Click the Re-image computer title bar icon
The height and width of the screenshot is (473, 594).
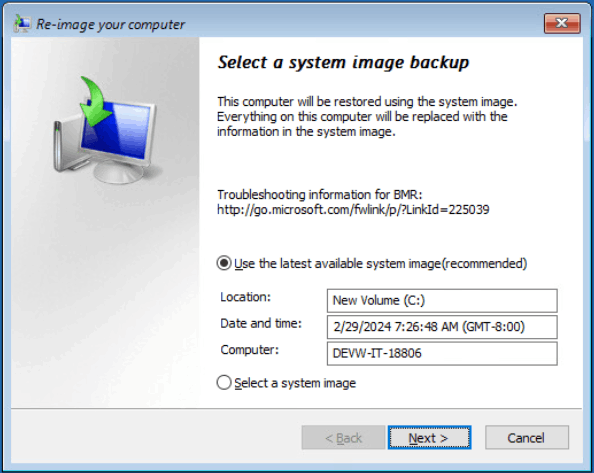pos(22,24)
